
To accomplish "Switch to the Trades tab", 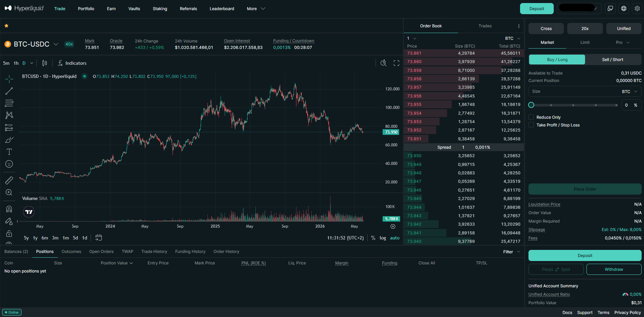I will (485, 26).
